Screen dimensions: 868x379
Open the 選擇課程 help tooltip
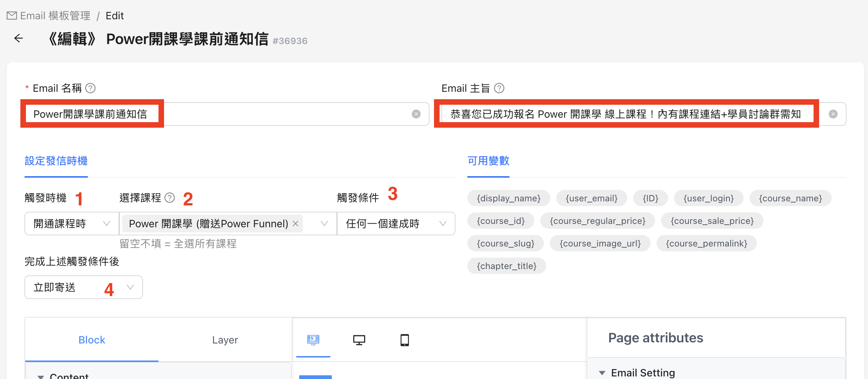(170, 198)
